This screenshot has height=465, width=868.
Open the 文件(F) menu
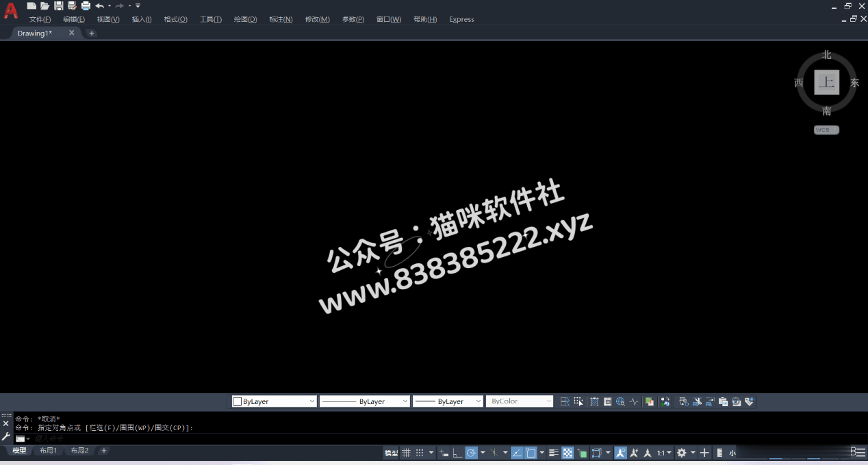40,19
